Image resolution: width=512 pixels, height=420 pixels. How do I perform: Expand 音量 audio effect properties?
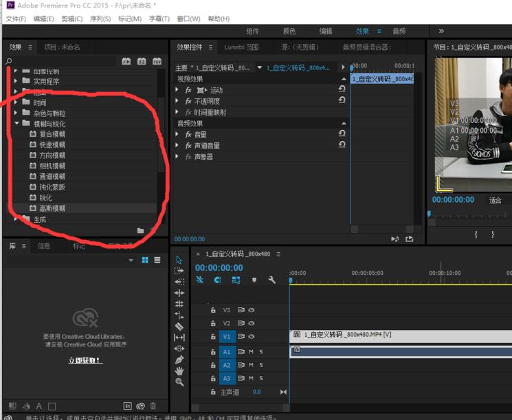(177, 134)
